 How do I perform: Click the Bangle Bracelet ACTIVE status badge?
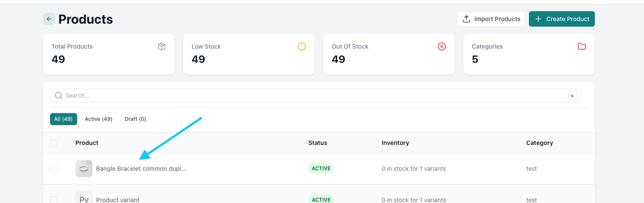(x=321, y=169)
